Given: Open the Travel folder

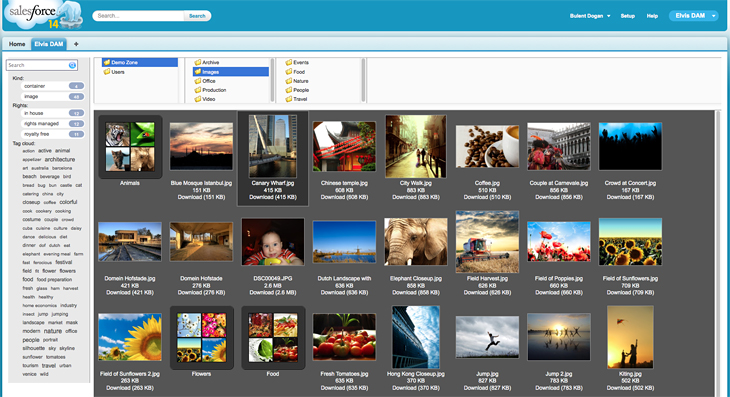Looking at the screenshot, I should click(x=297, y=99).
